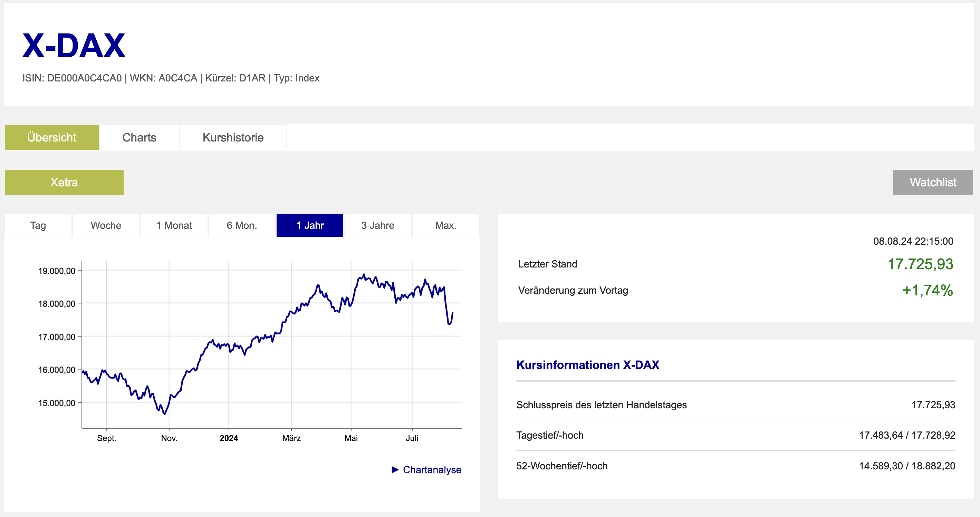Click the Juli x-axis label
The height and width of the screenshot is (517, 980).
coord(412,438)
